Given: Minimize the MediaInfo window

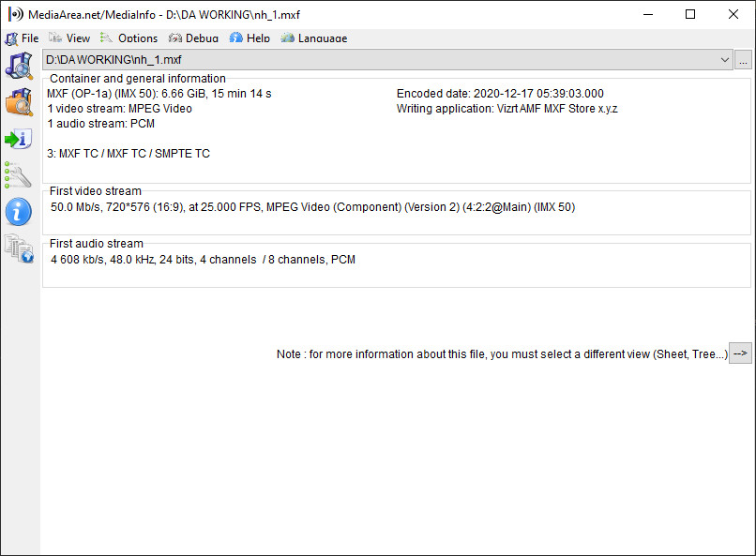Looking at the screenshot, I should pyautogui.click(x=648, y=14).
